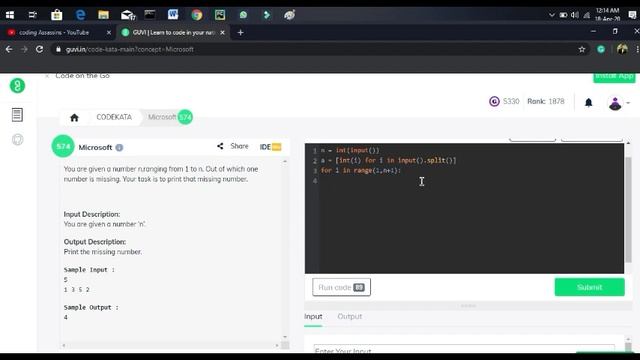Screen dimensions: 640x360
Task: Reload the current page
Action: [x=39, y=49]
